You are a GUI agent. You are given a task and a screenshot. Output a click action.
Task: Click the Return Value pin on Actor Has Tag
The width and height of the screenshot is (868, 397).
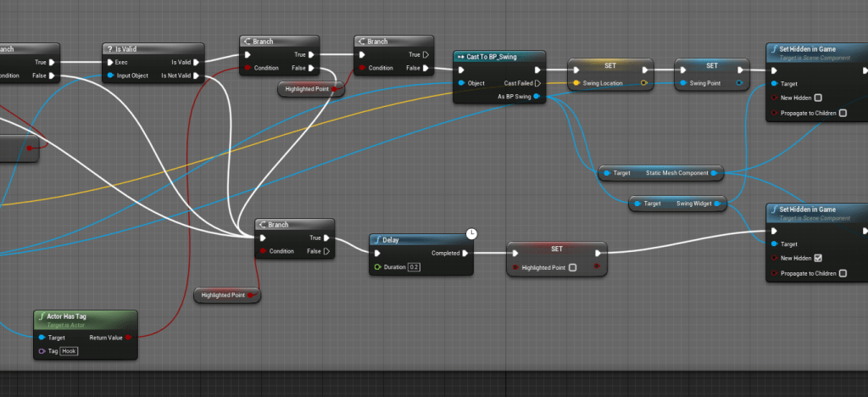[128, 337]
